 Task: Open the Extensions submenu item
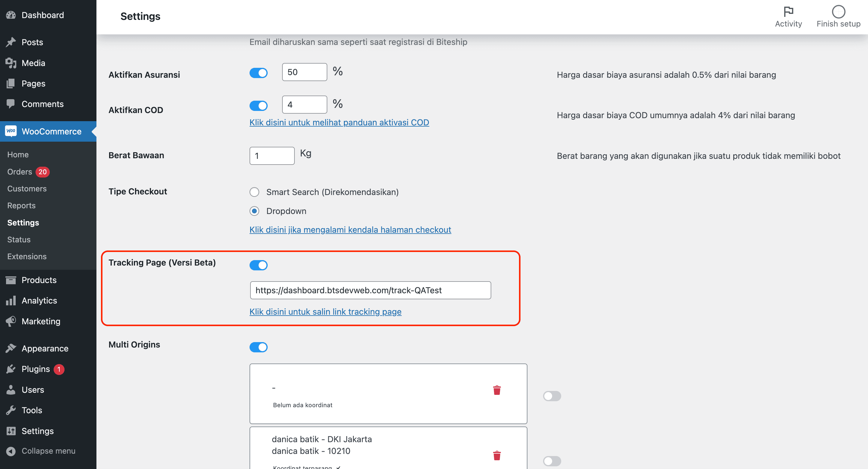(x=27, y=257)
